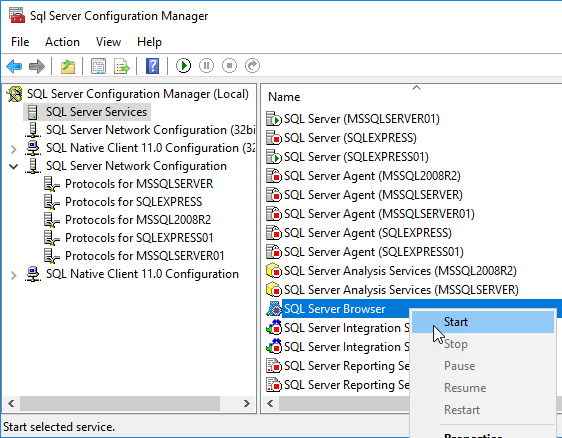Click the icon of SQL Server Agent (MSSQLSERVER01)
Viewport: 562px width, 438px height.
(274, 214)
